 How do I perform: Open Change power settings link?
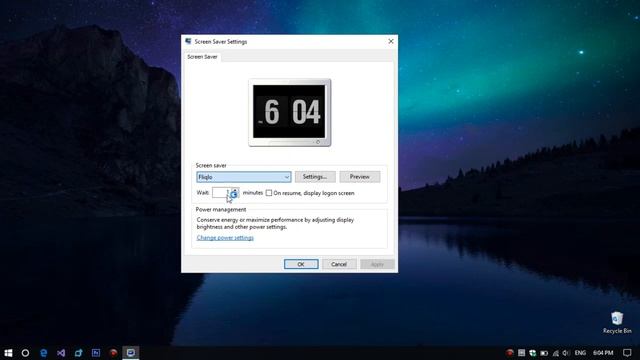pos(225,238)
